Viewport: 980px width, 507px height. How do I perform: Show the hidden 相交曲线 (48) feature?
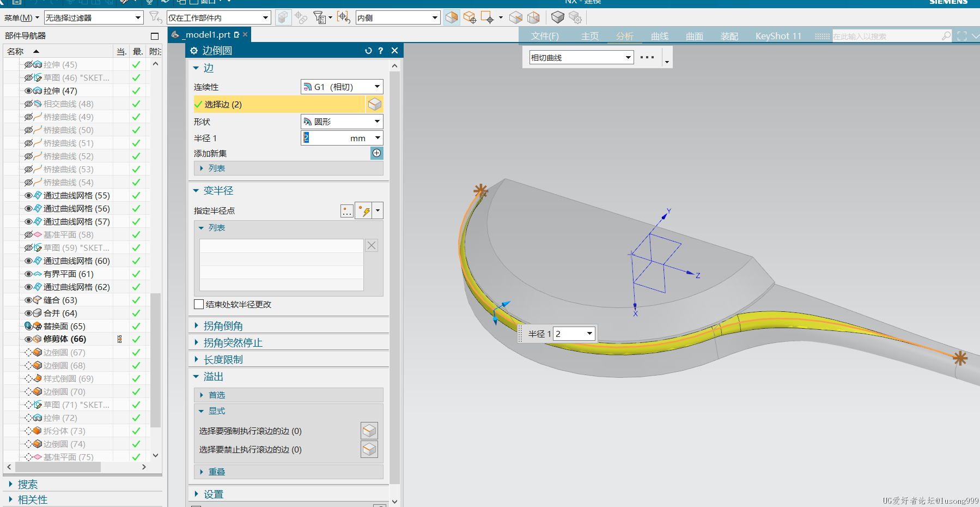pyautogui.click(x=28, y=104)
